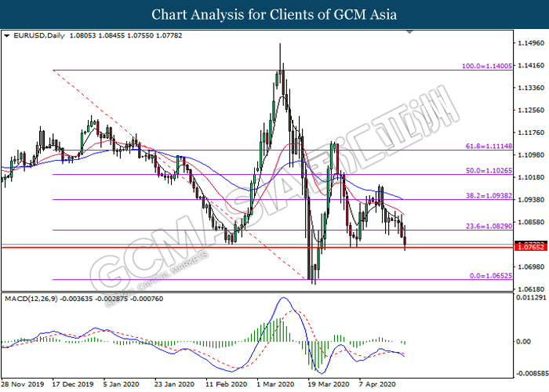Image resolution: width=549 pixels, height=392 pixels.
Task: Click the red 1.07652 price tag
Action: pos(530,247)
